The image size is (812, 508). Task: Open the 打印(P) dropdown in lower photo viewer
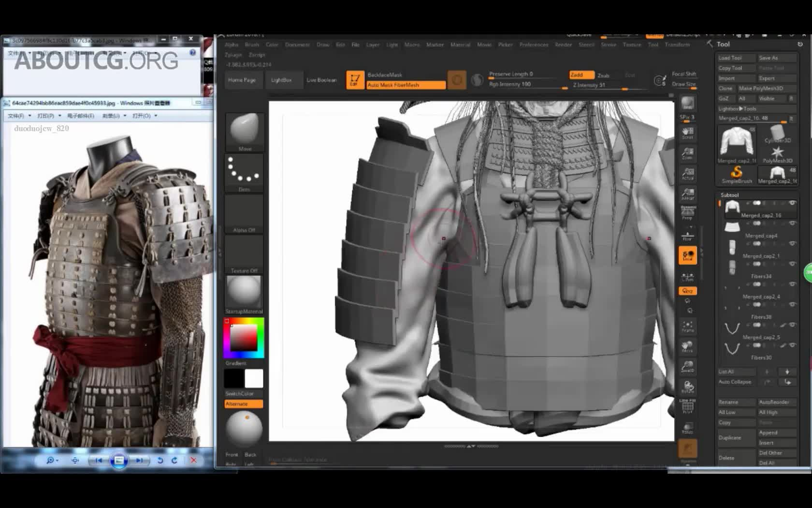coord(49,116)
